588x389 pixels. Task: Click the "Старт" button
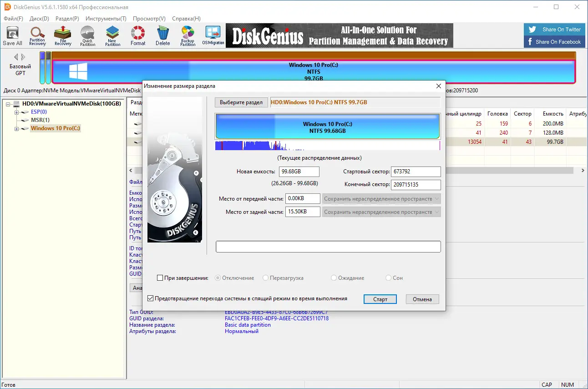380,299
